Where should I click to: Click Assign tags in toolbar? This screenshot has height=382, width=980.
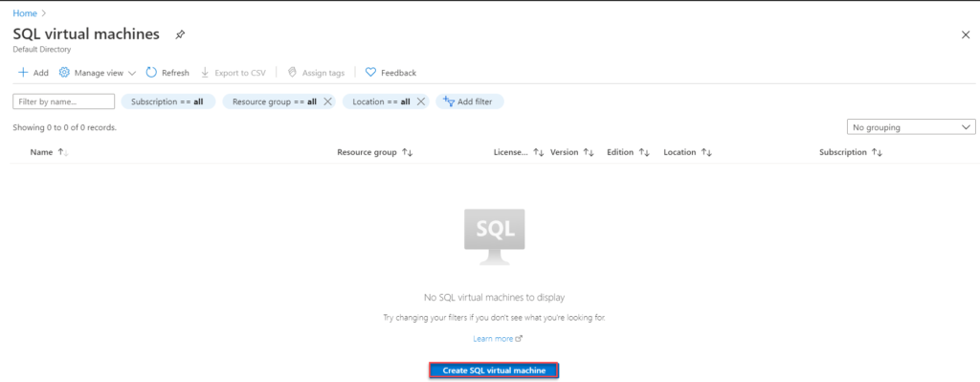point(316,73)
